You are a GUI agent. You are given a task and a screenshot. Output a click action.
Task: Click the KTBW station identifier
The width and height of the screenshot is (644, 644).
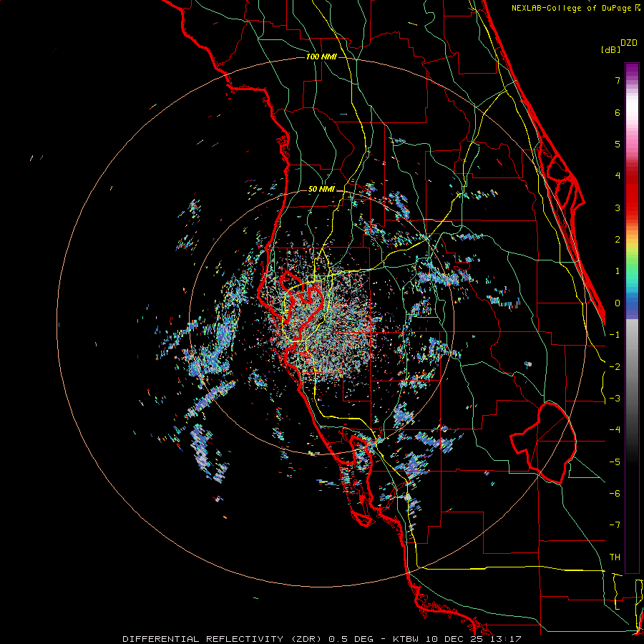[x=405, y=639]
